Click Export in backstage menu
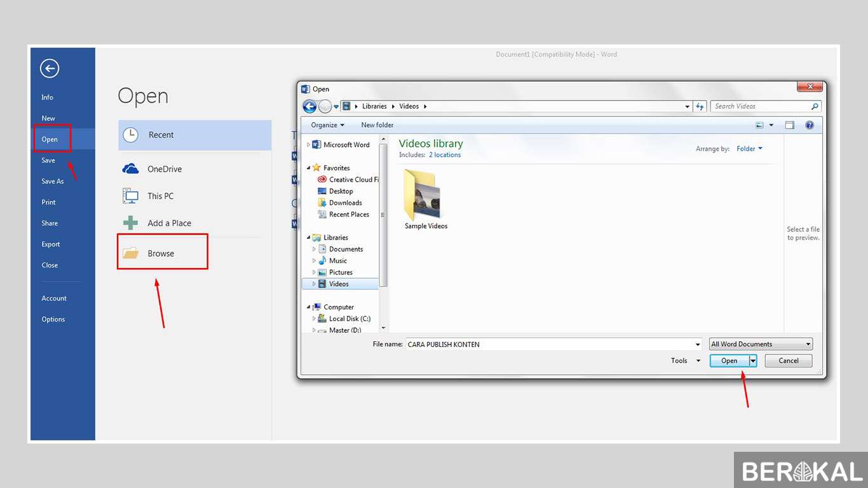Image resolution: width=868 pixels, height=488 pixels. [51, 244]
